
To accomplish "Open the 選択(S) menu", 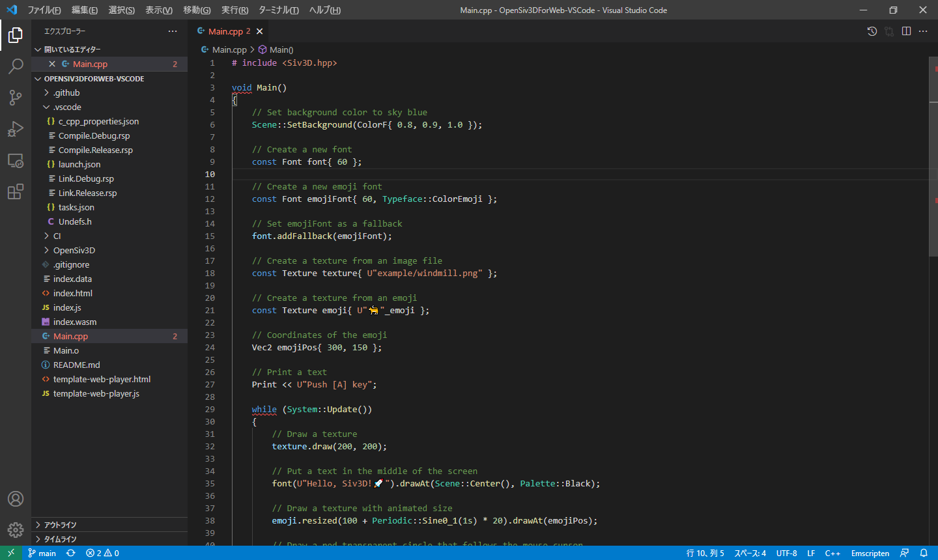I will pos(122,10).
